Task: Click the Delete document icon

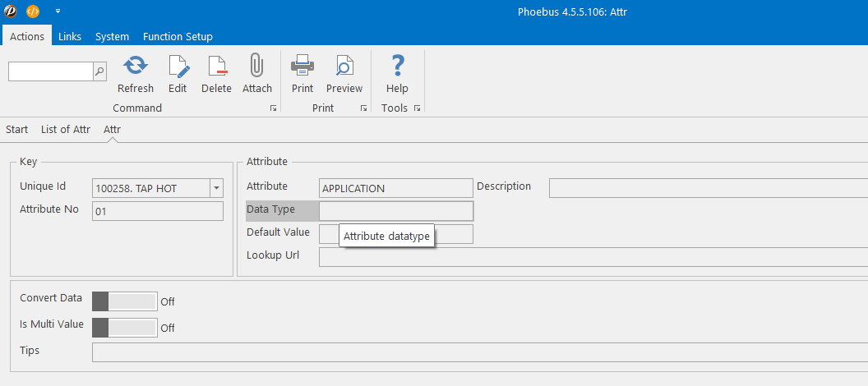Action: tap(217, 66)
